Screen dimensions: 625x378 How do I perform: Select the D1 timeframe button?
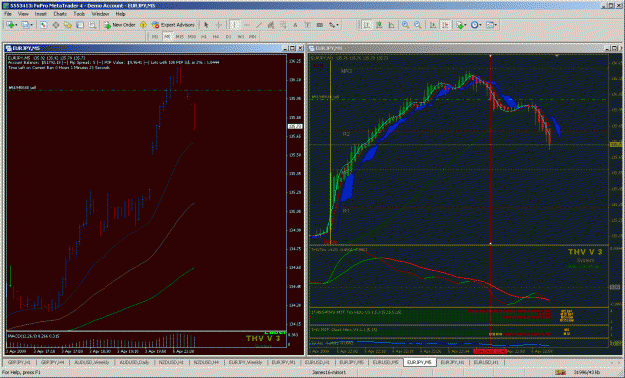click(x=228, y=37)
